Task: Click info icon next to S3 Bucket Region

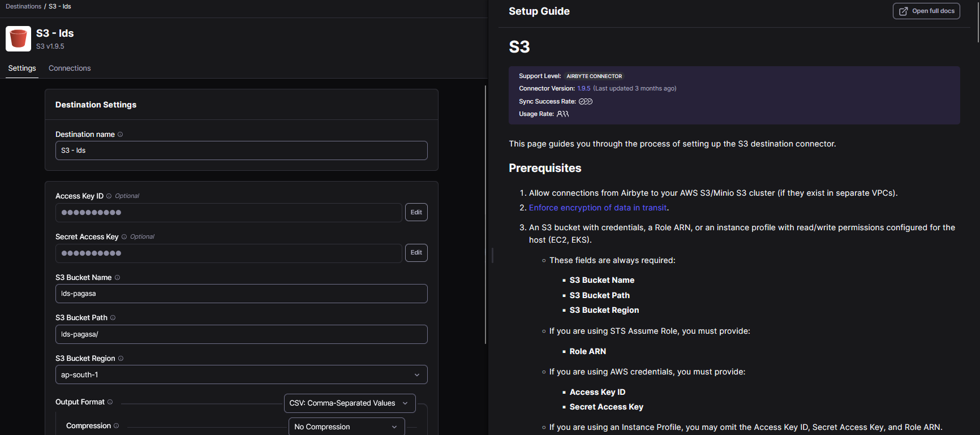Action: pos(121,359)
